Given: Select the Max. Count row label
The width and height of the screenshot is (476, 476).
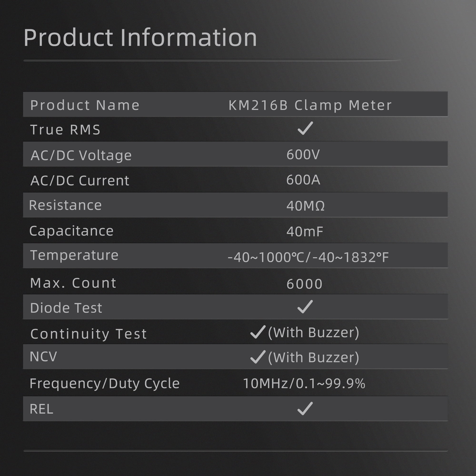Looking at the screenshot, I should pos(73,283).
